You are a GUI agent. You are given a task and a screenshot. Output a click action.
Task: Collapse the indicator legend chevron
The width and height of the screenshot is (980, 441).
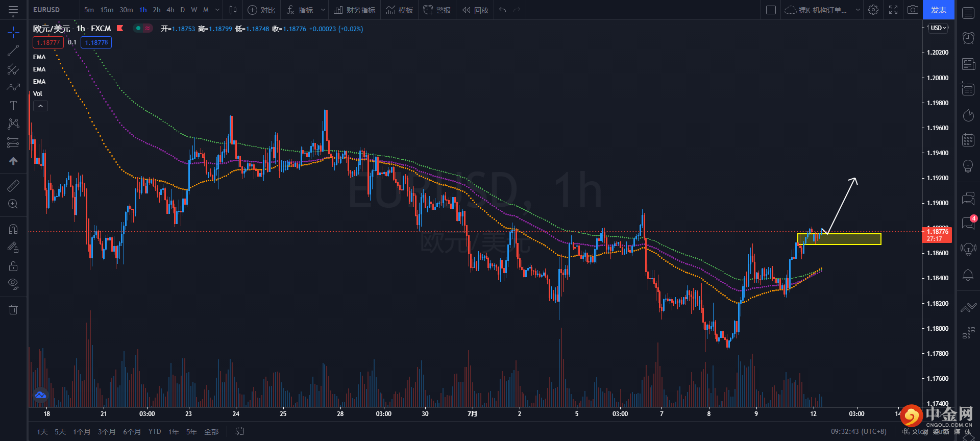pyautogui.click(x=40, y=106)
